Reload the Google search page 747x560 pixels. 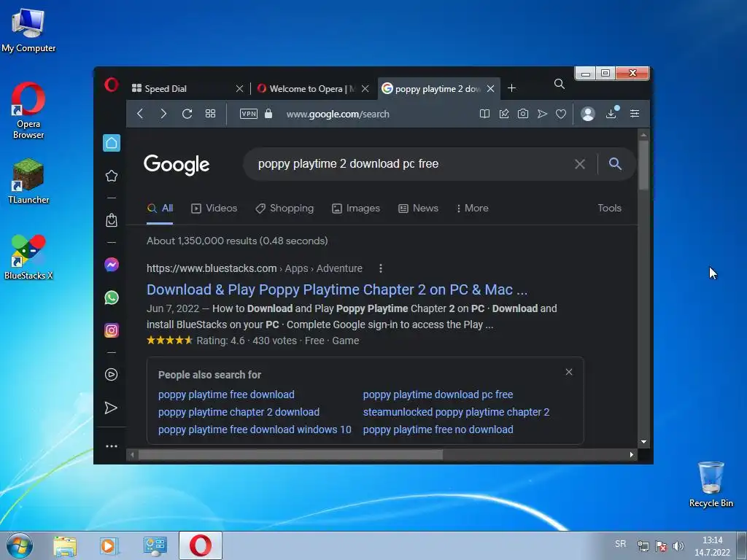[x=187, y=114]
